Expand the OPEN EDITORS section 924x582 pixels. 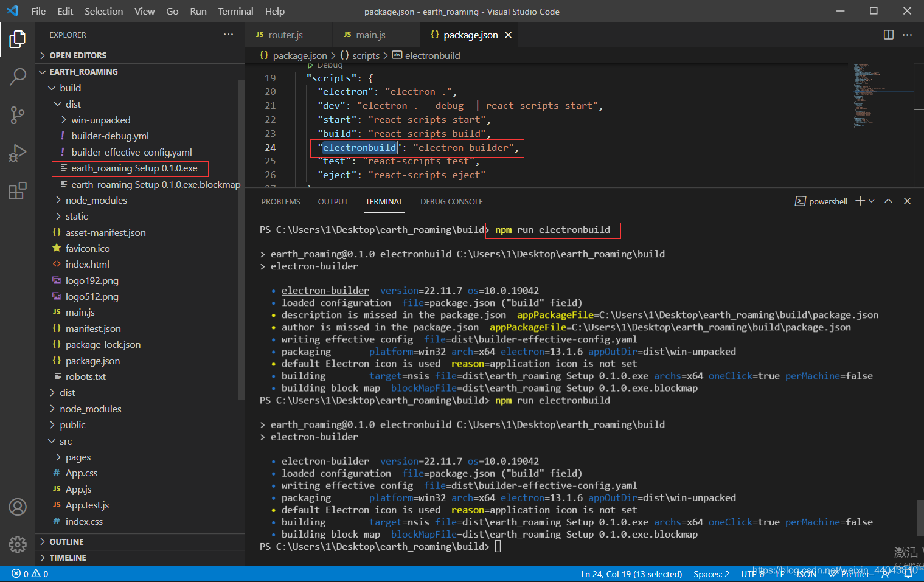click(140, 55)
